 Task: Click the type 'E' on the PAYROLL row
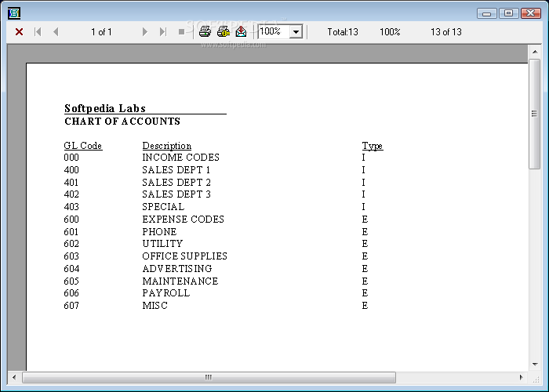(x=365, y=293)
